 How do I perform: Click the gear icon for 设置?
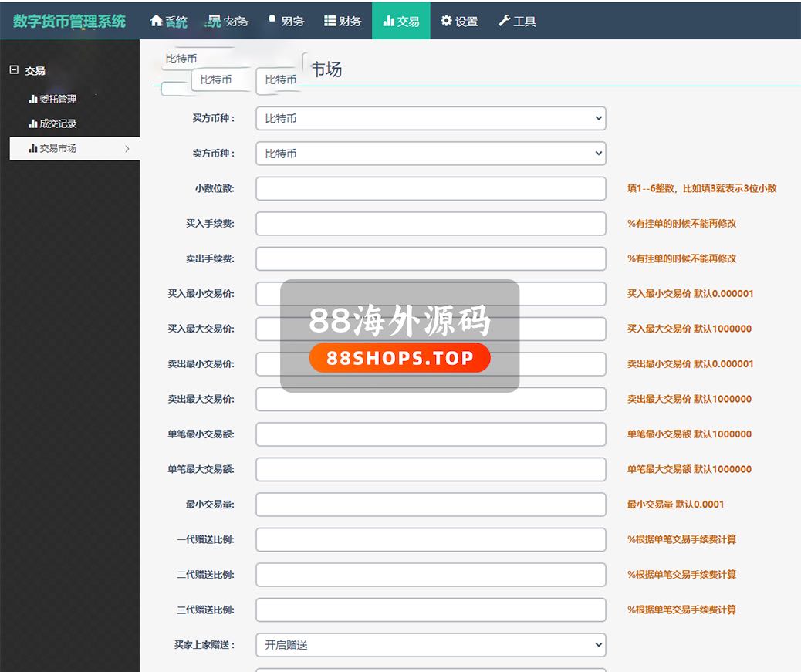pyautogui.click(x=446, y=21)
